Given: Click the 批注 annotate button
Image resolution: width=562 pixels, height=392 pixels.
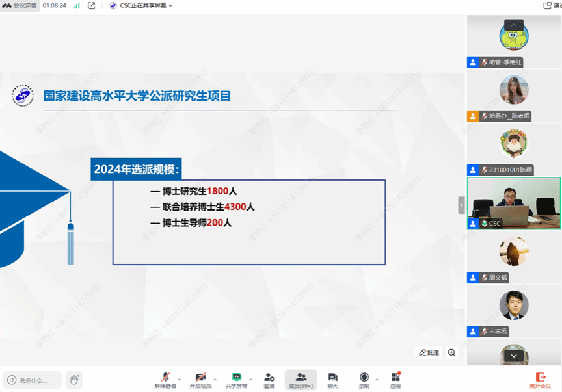Looking at the screenshot, I should pos(429,352).
